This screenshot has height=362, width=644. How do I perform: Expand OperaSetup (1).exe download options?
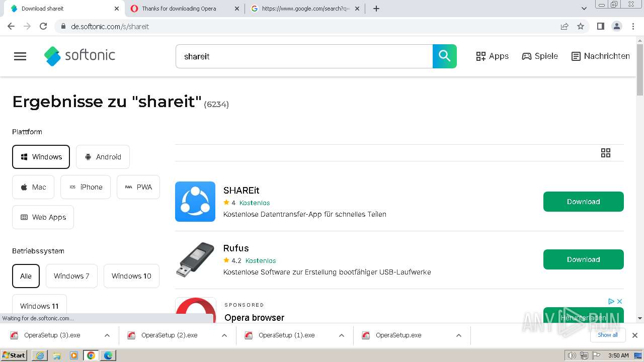click(x=342, y=335)
